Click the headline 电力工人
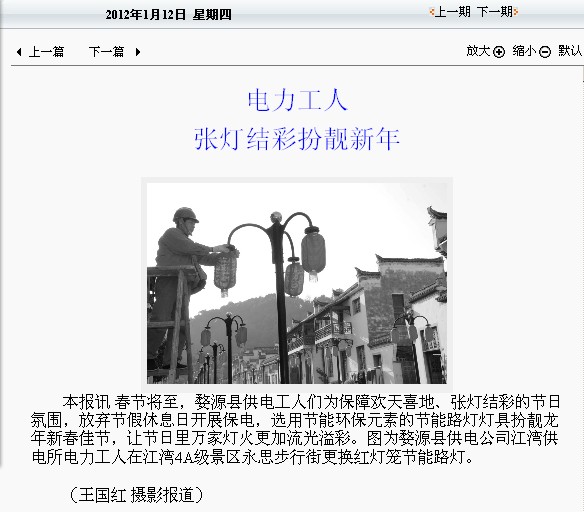 tap(297, 100)
